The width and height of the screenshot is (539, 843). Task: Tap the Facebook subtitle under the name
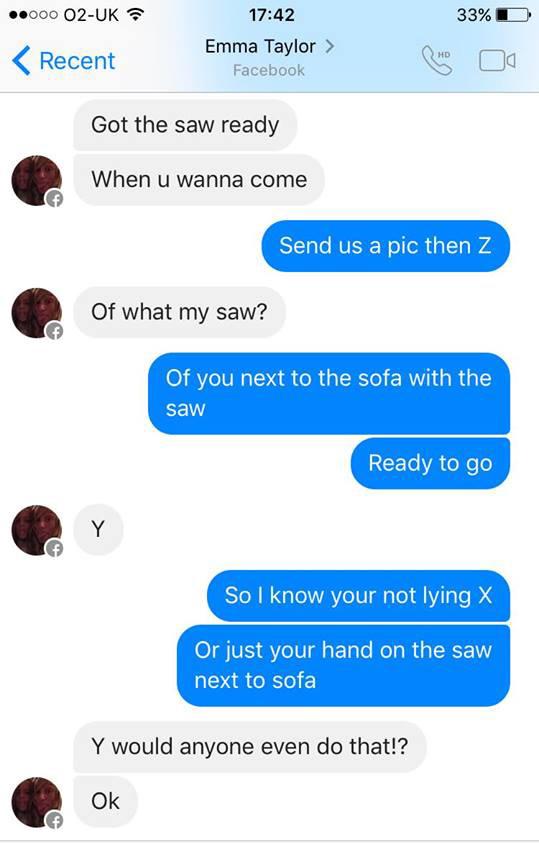coord(269,70)
